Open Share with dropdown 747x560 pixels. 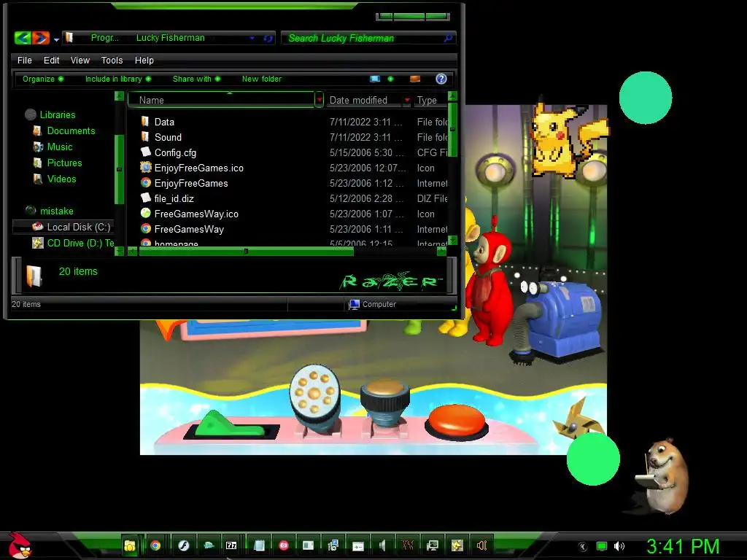coord(196,79)
